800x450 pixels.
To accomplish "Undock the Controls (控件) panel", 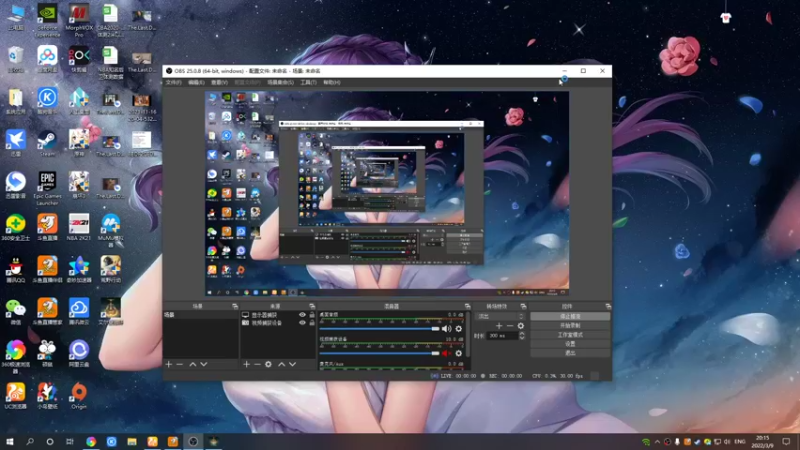I will [x=608, y=306].
